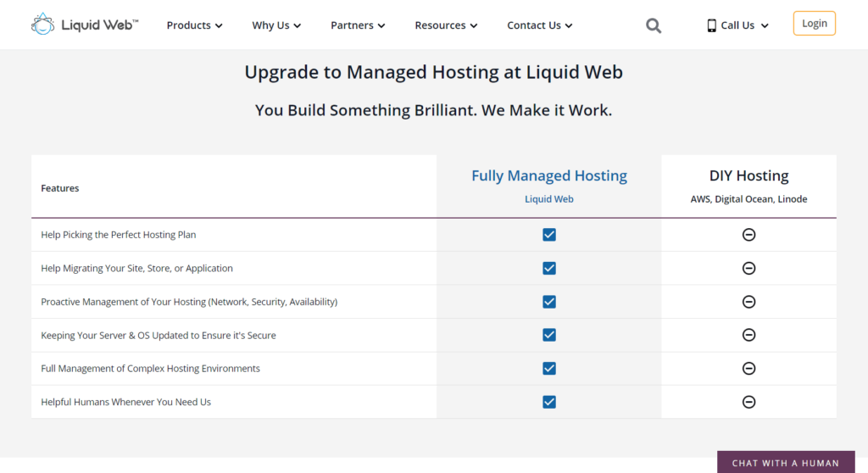Select text Help Migrating Your Site, Store, or Application
The image size is (868, 473).
(136, 268)
